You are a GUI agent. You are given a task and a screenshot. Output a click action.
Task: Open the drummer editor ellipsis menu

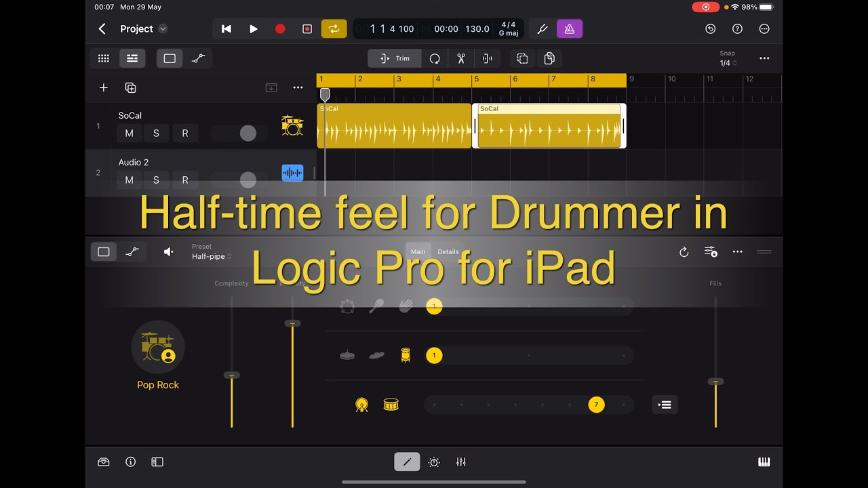point(738,252)
